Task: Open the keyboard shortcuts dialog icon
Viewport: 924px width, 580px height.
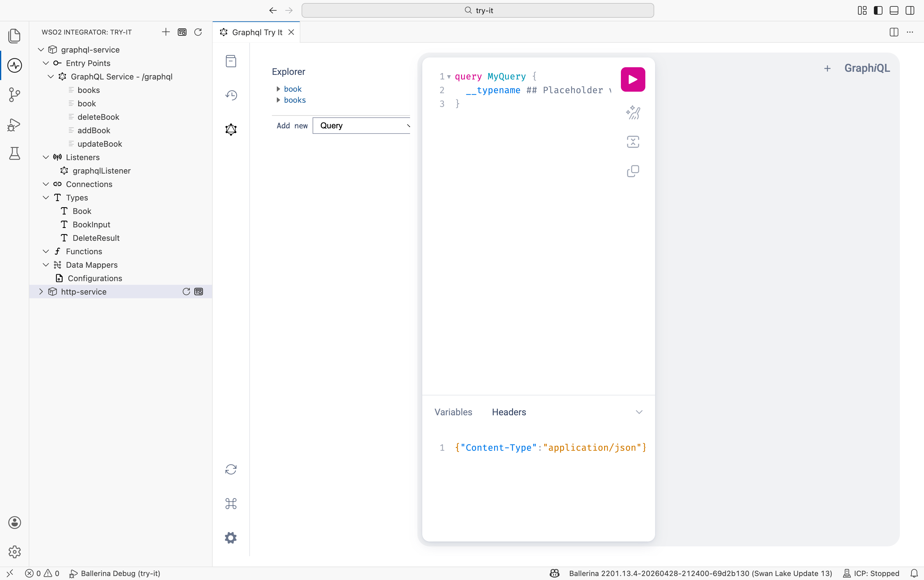Action: (x=231, y=503)
